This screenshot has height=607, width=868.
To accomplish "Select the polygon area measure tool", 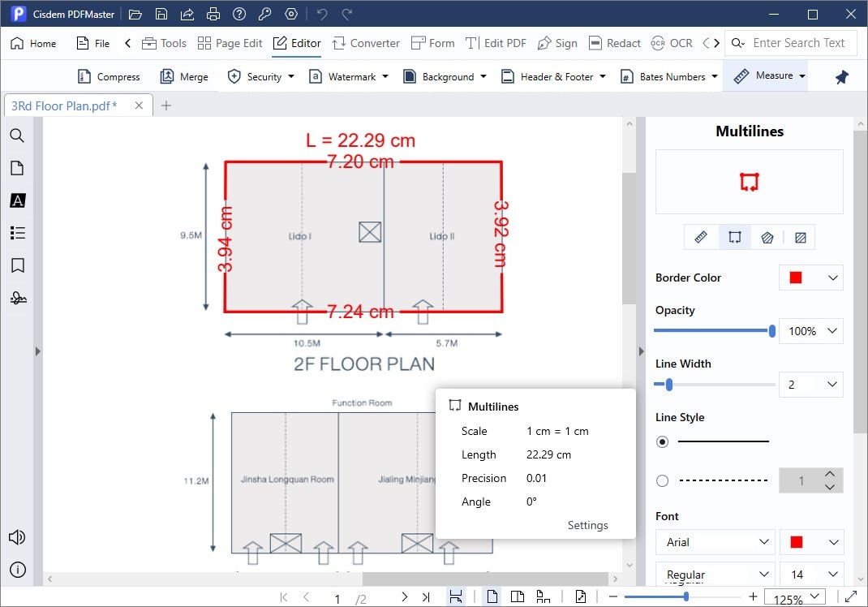I will 767,237.
